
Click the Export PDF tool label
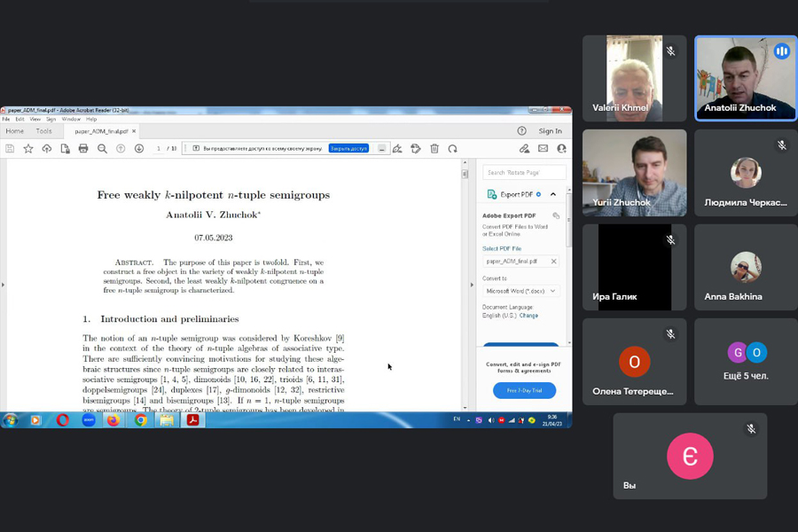point(516,194)
